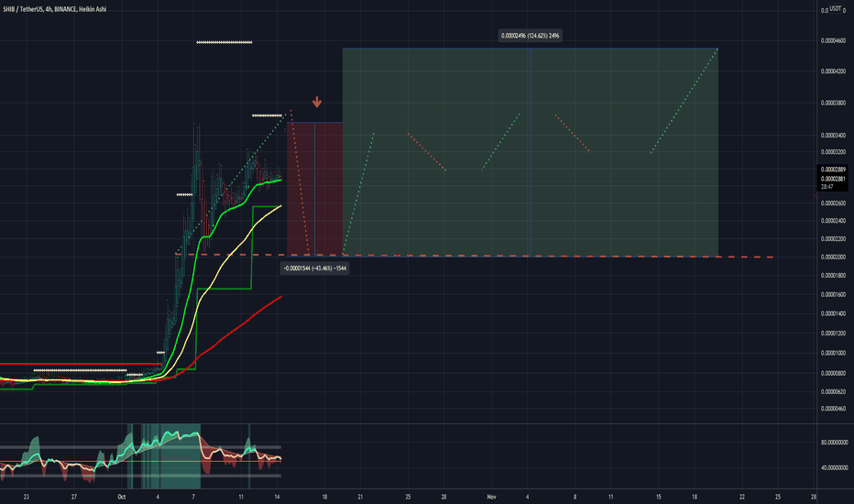
Task: Click the 0.00003200 price axis label
Action: [x=833, y=152]
